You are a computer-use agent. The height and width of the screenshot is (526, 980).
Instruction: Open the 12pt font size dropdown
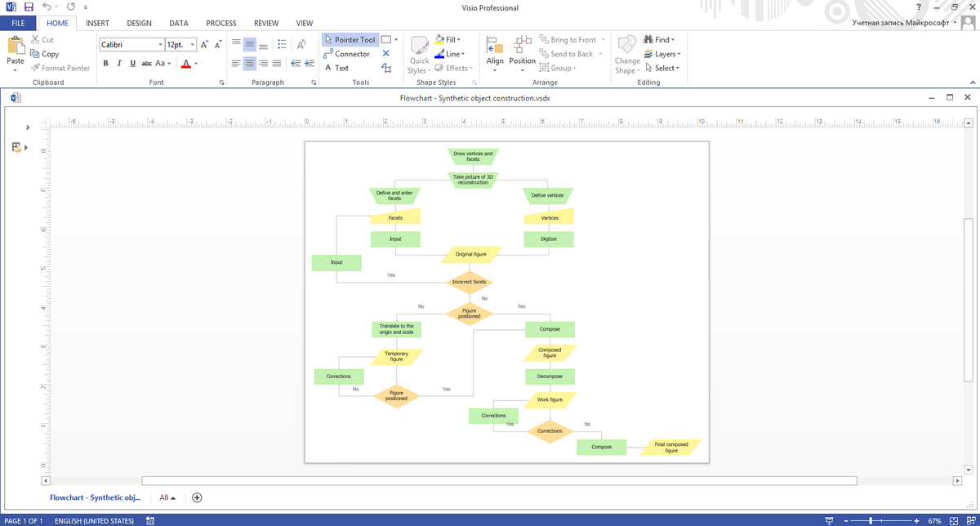coord(193,44)
